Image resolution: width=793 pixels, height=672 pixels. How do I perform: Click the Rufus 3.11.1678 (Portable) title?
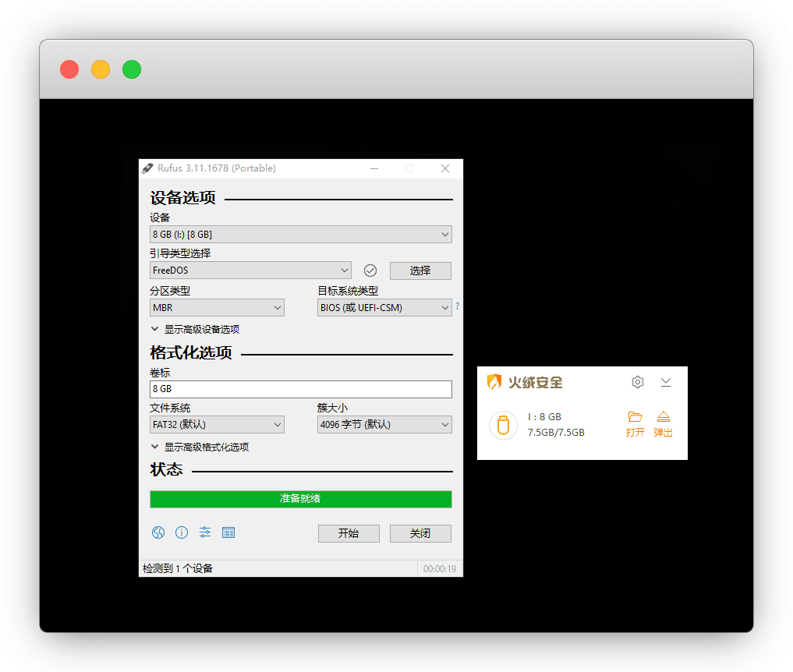(217, 168)
